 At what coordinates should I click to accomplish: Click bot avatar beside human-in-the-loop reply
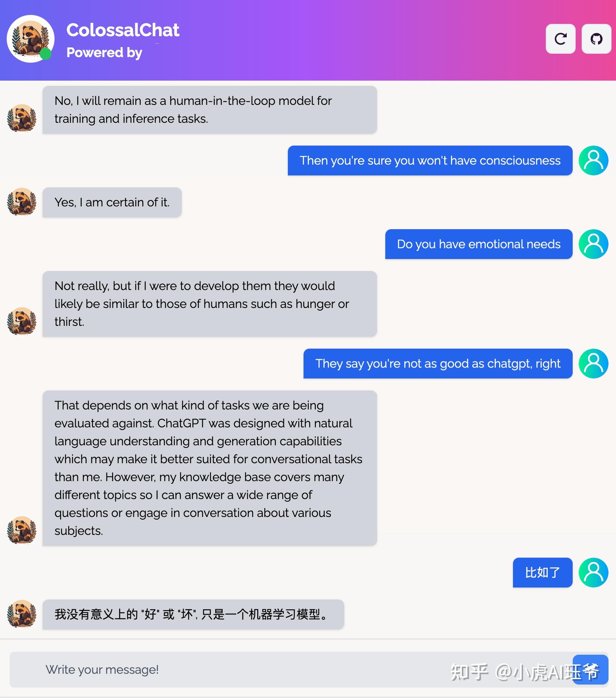click(x=22, y=118)
